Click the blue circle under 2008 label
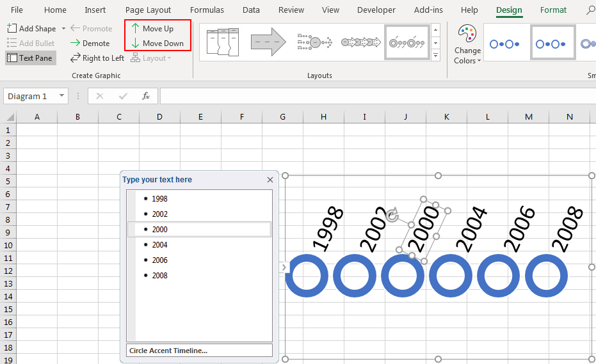Screen dimensions: 596x364 546,276
